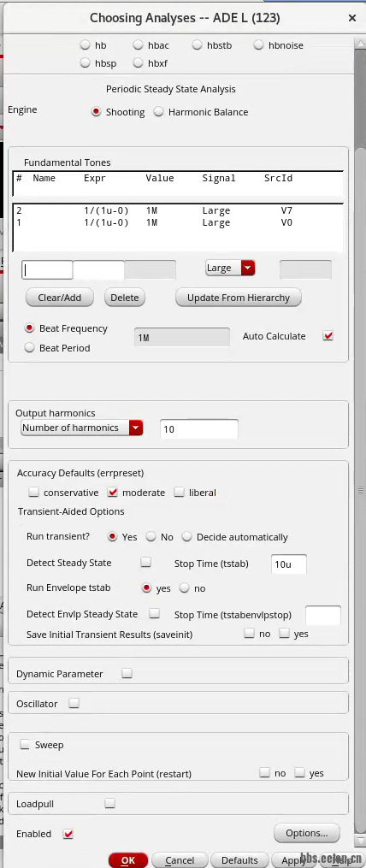Click the tone Name input field

click(48, 269)
